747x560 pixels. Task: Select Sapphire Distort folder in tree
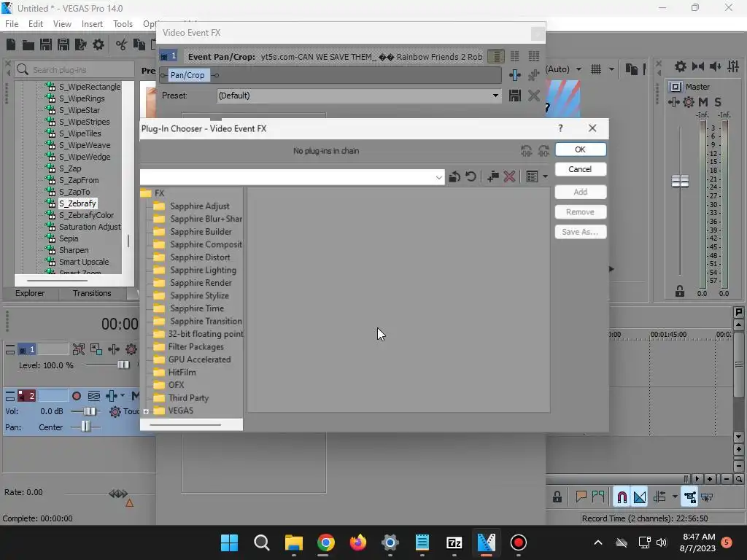point(200,257)
